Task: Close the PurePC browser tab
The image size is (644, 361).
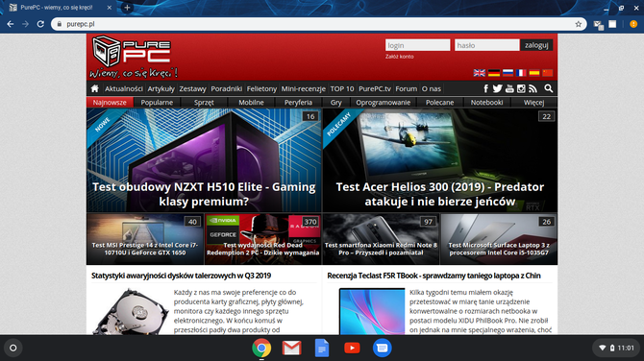Action: coord(110,8)
